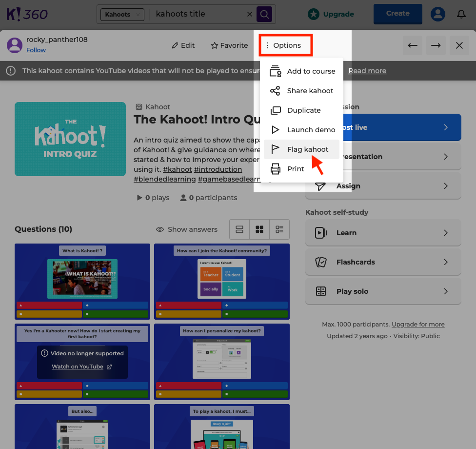Click the Flashcards icon
This screenshot has height=449, width=476.
coord(321,262)
